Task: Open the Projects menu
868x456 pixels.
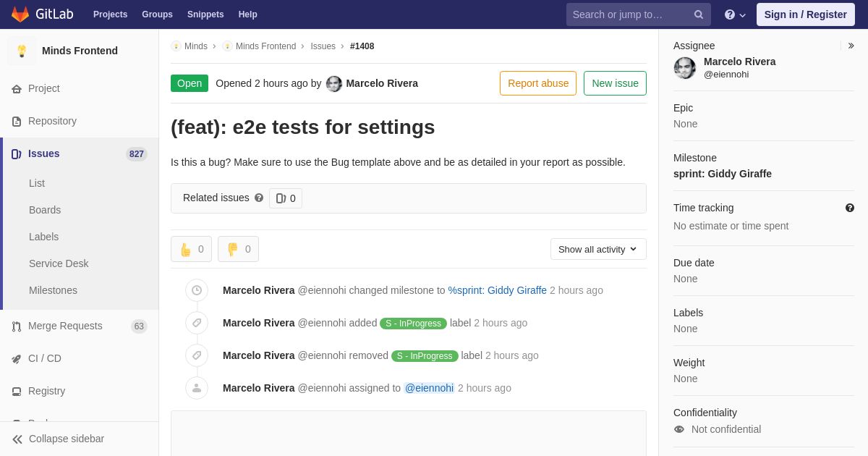Action: [x=110, y=14]
